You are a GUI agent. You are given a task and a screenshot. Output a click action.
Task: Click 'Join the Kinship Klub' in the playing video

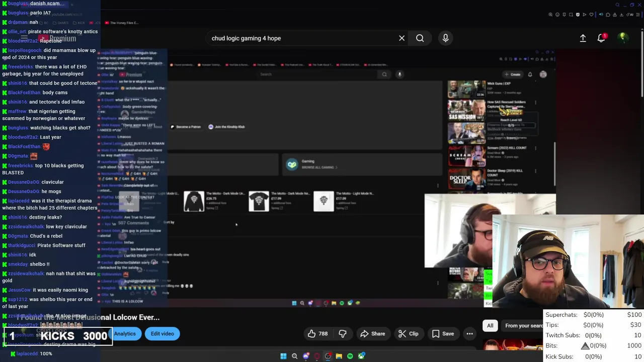226,127
